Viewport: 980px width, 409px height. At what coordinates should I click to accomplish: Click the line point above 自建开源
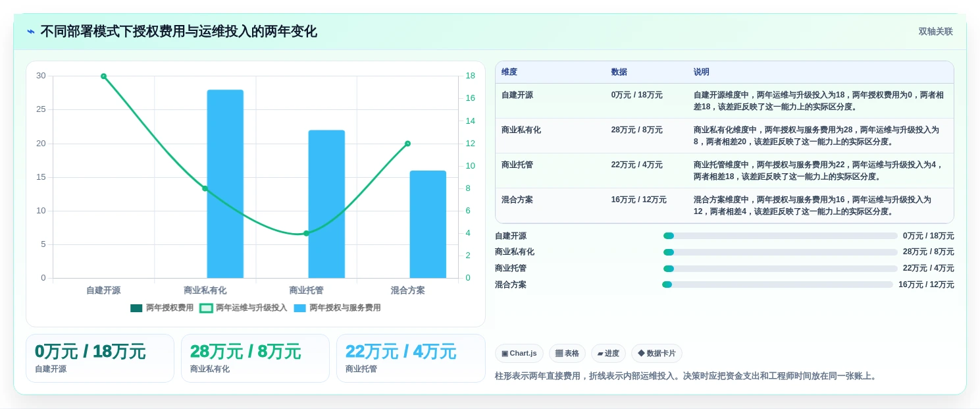[103, 76]
